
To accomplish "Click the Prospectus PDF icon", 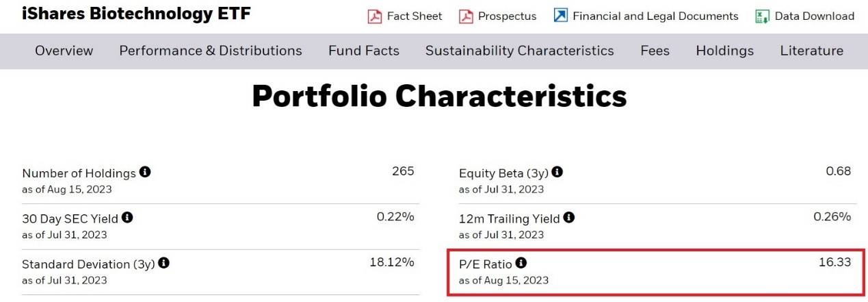I will click(466, 16).
